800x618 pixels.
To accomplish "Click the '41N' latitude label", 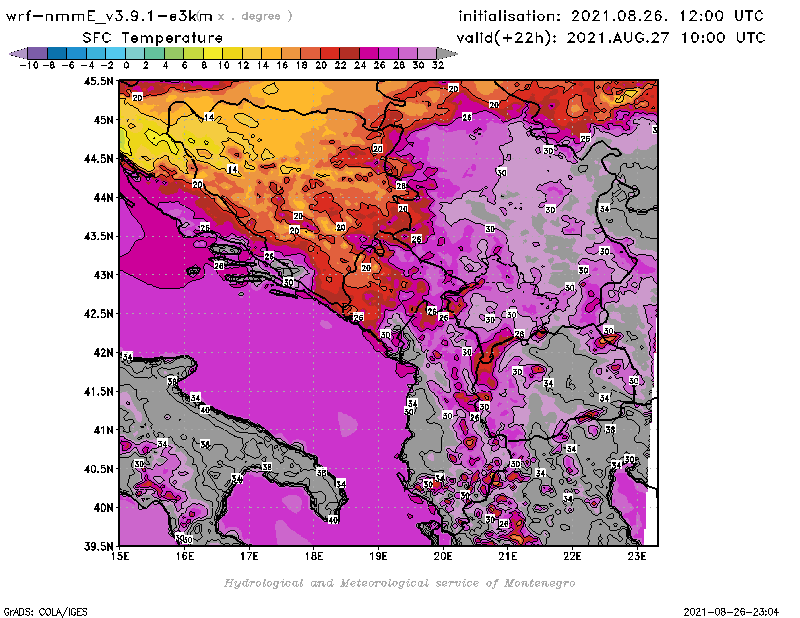I will coord(103,430).
